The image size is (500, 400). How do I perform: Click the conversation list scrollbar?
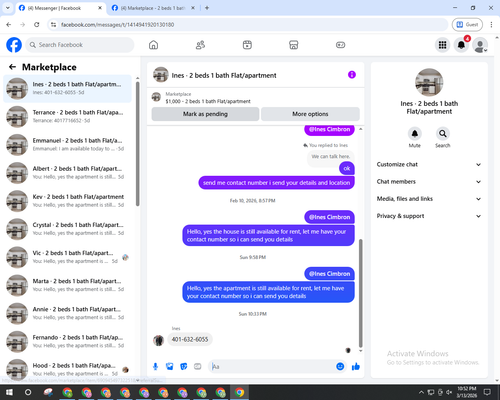[137, 143]
